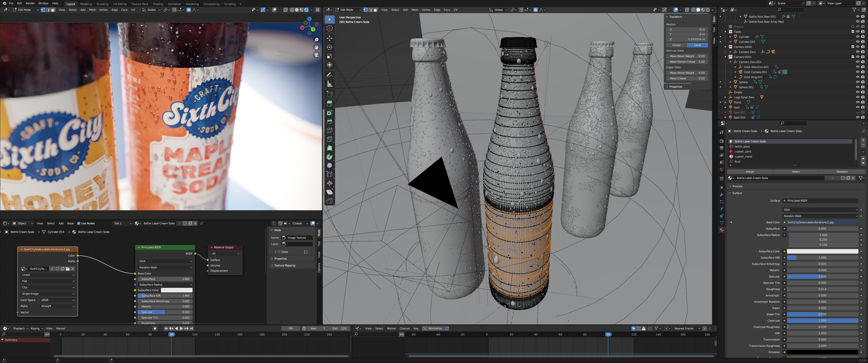This screenshot has width=868, height=363.
Task: Uncheck the Table collection checkbox
Action: click(853, 32)
